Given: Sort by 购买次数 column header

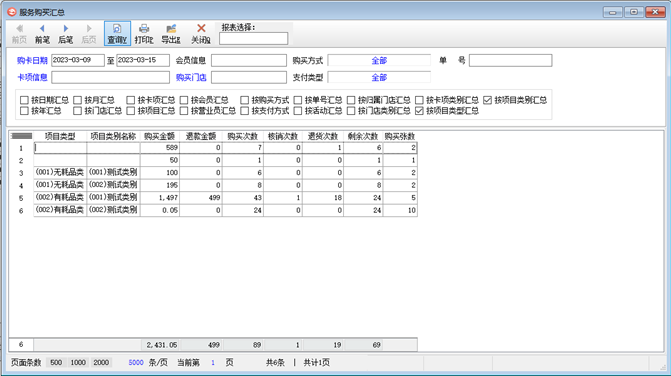Looking at the screenshot, I should click(x=243, y=136).
